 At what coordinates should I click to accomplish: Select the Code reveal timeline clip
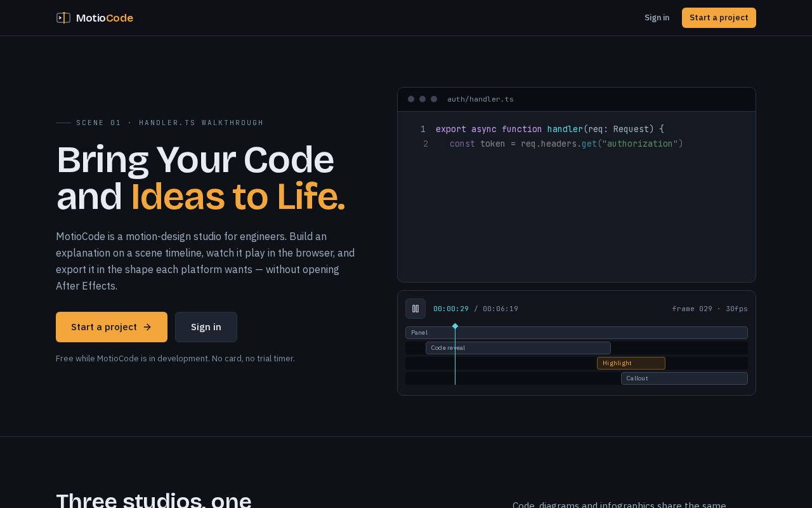pos(518,348)
